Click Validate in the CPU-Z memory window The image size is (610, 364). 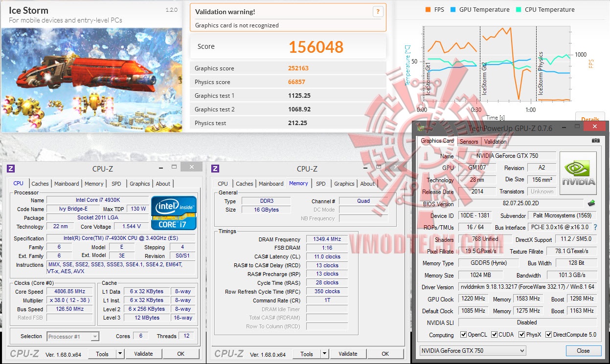[348, 354]
